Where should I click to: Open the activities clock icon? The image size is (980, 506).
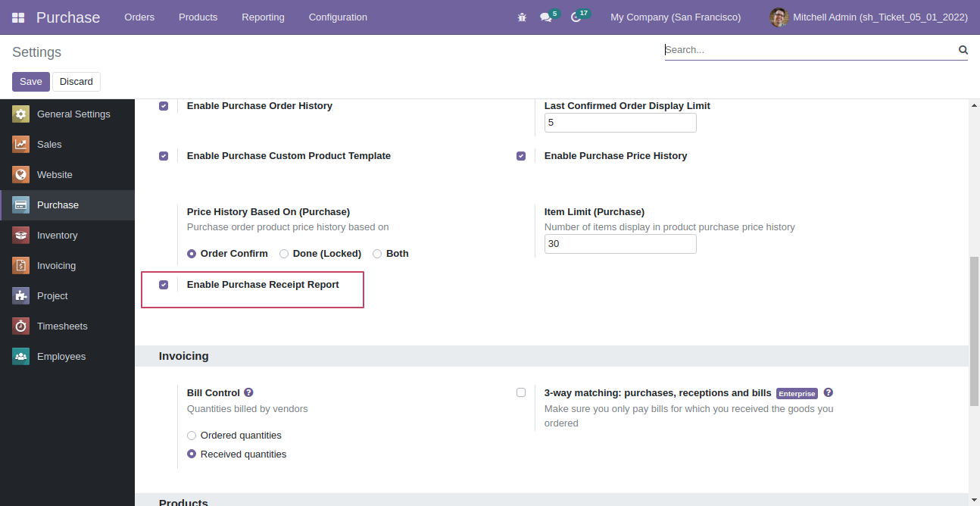(576, 17)
